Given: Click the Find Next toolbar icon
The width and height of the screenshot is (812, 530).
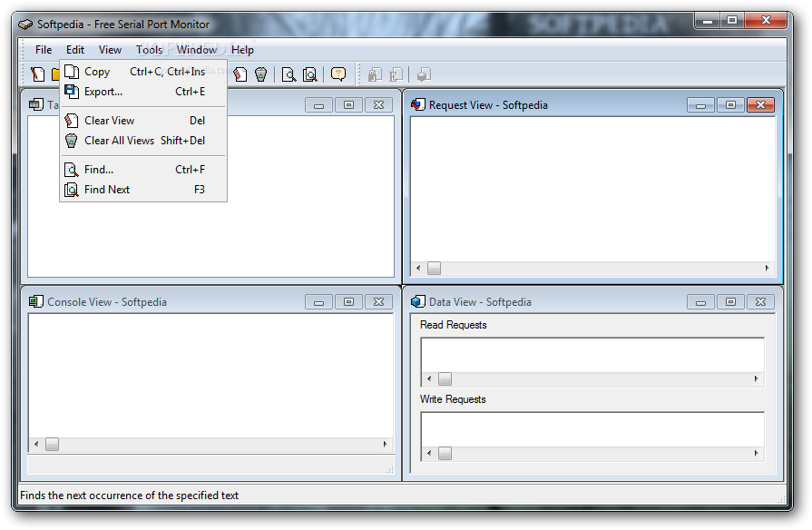Looking at the screenshot, I should pos(310,74).
